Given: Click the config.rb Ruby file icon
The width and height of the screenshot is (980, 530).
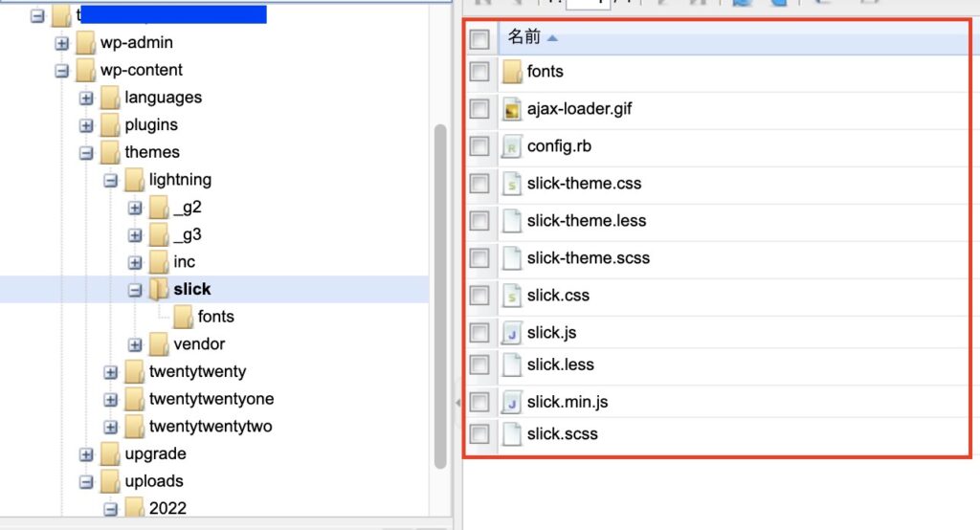Looking at the screenshot, I should pyautogui.click(x=512, y=146).
